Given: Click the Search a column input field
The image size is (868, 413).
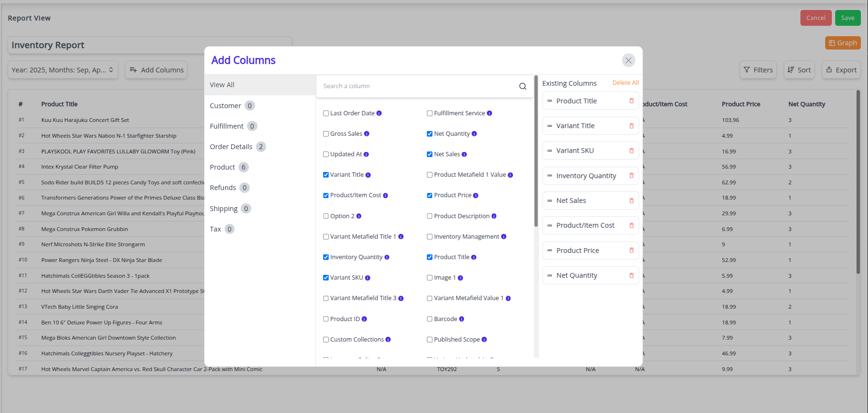Looking at the screenshot, I should (419, 86).
